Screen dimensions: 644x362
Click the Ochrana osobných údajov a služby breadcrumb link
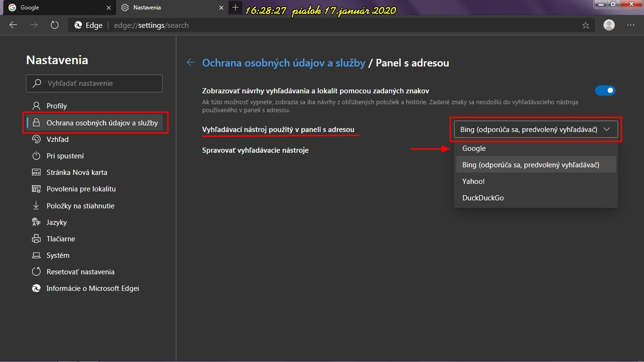pyautogui.click(x=284, y=63)
